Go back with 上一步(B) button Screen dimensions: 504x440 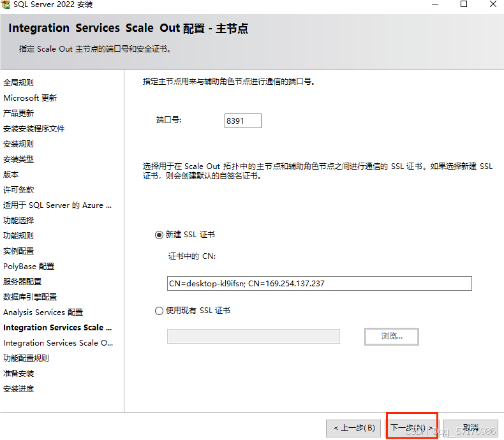point(353,428)
